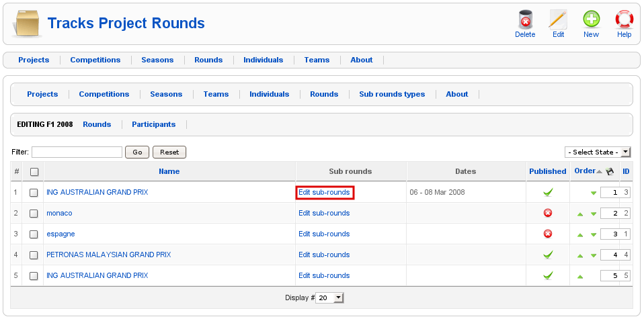The image size is (644, 321).
Task: Click the green New plus icon
Action: tap(591, 20)
